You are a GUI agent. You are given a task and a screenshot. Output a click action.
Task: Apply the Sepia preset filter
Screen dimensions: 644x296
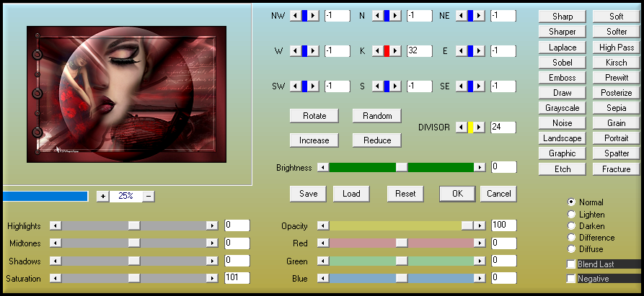click(x=617, y=108)
